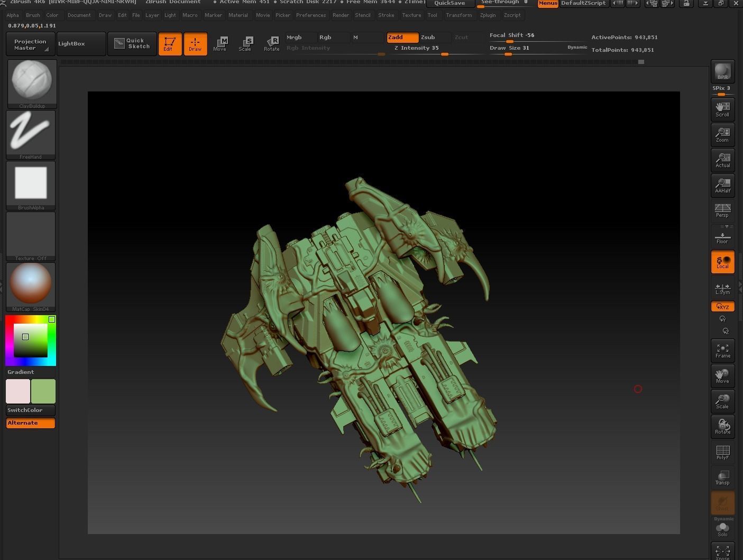
Task: Enable Zsub sculpt mode
Action: pyautogui.click(x=436, y=38)
